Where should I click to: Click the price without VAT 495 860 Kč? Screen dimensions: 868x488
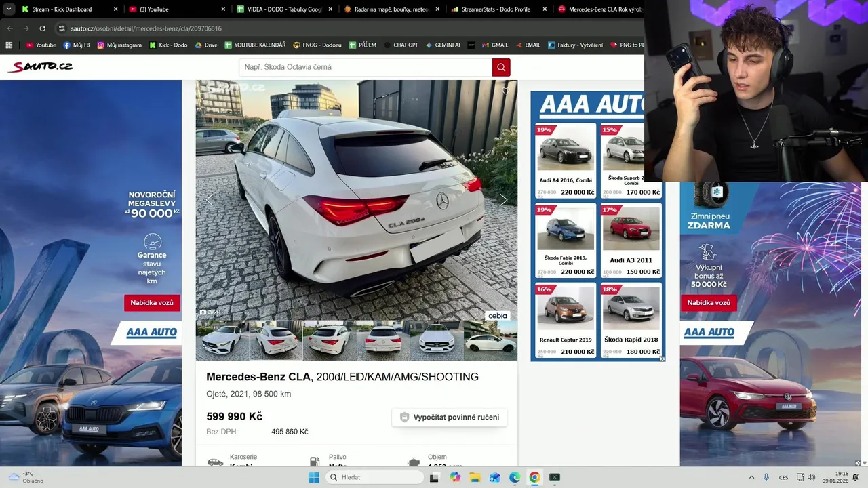point(290,432)
